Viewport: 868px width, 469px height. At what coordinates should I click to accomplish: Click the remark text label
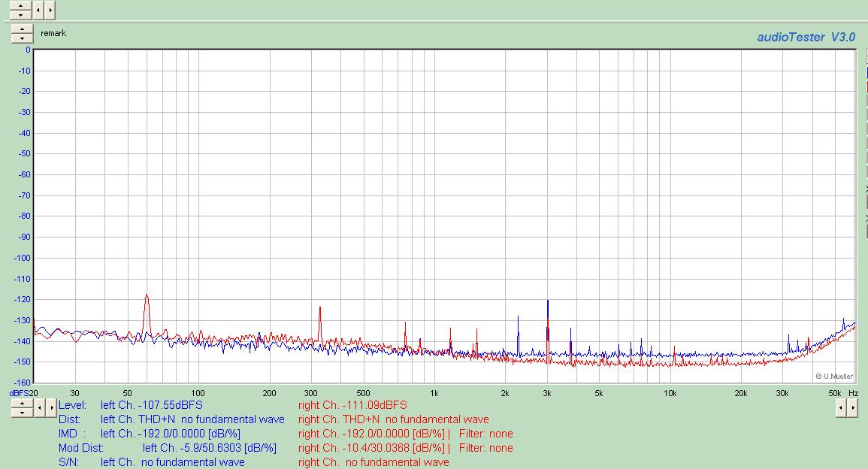click(53, 33)
